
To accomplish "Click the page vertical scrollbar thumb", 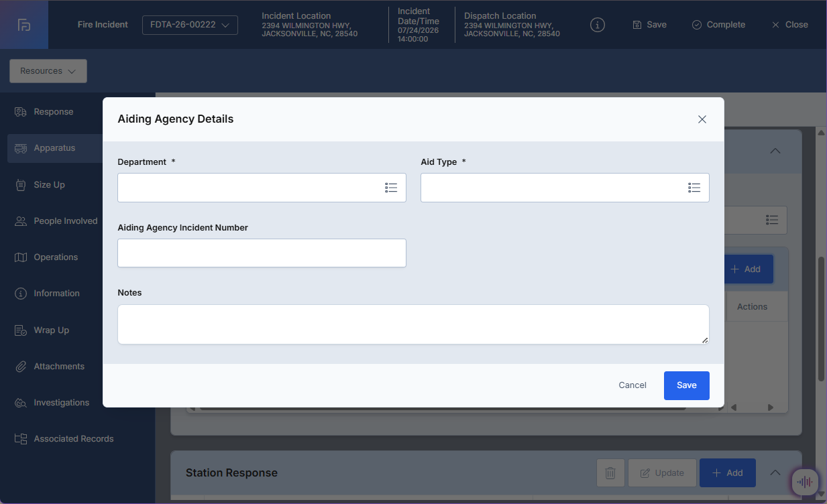I will (x=821, y=318).
